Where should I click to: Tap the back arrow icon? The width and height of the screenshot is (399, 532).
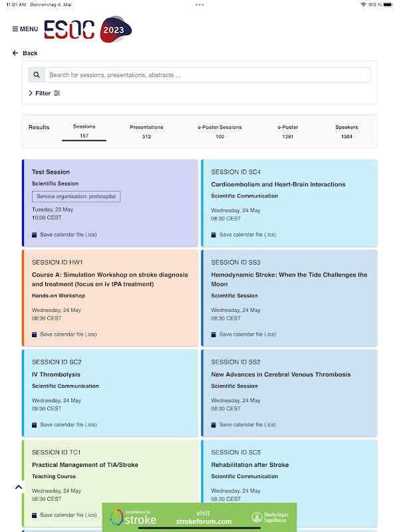click(x=15, y=53)
